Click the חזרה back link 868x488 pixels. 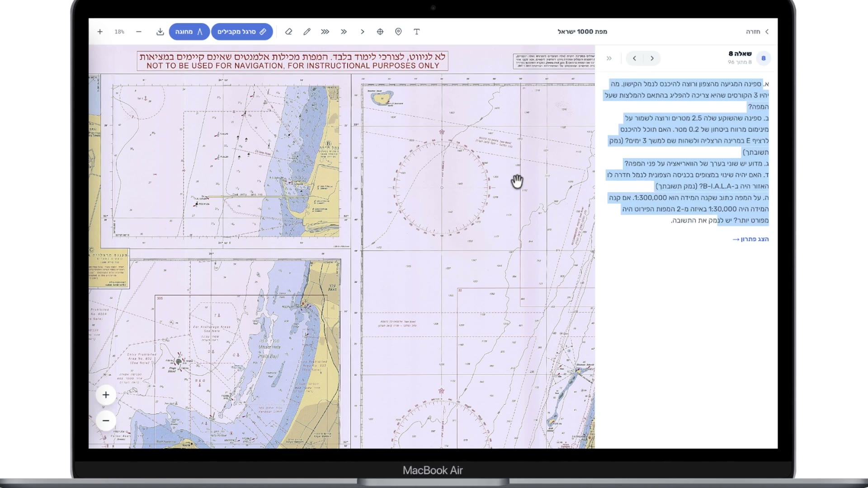[753, 32]
